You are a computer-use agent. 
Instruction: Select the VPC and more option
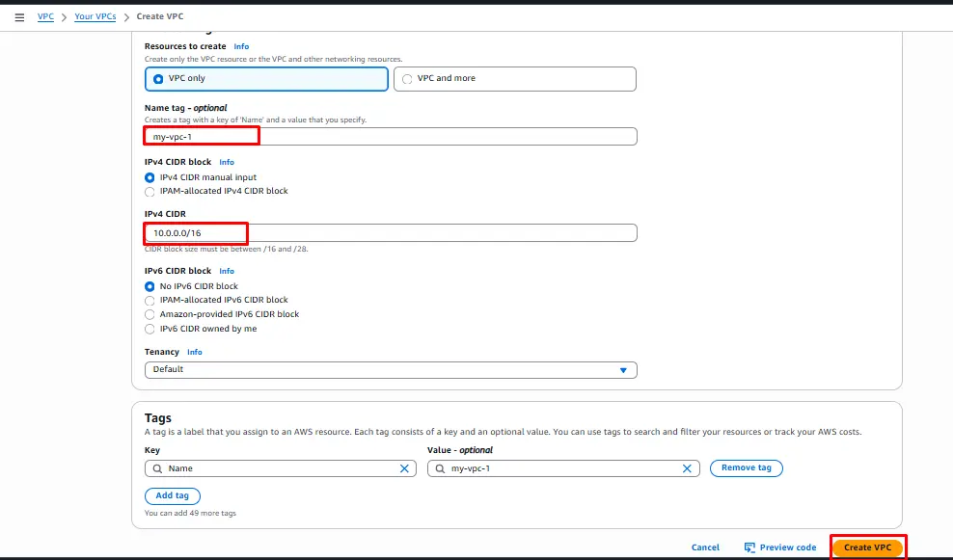click(407, 79)
